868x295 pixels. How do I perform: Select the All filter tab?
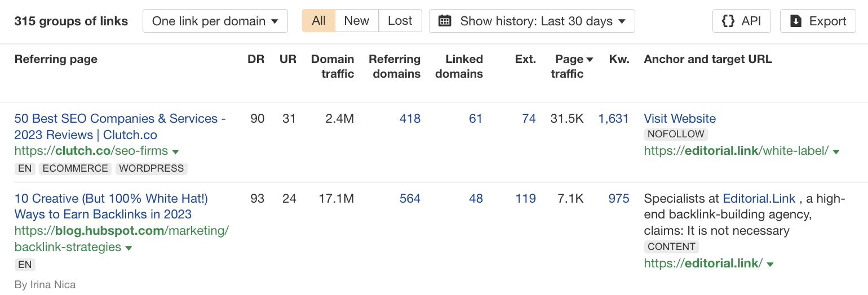(318, 21)
